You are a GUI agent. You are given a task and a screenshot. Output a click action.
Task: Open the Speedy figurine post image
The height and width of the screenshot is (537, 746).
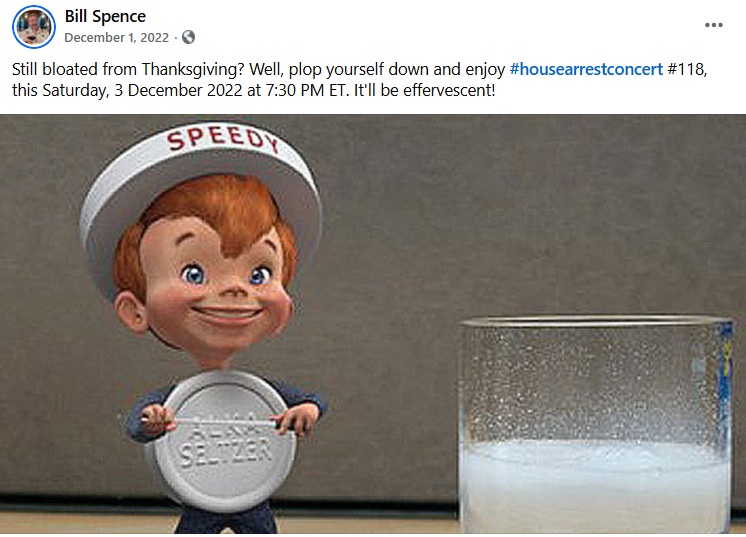coord(373,324)
